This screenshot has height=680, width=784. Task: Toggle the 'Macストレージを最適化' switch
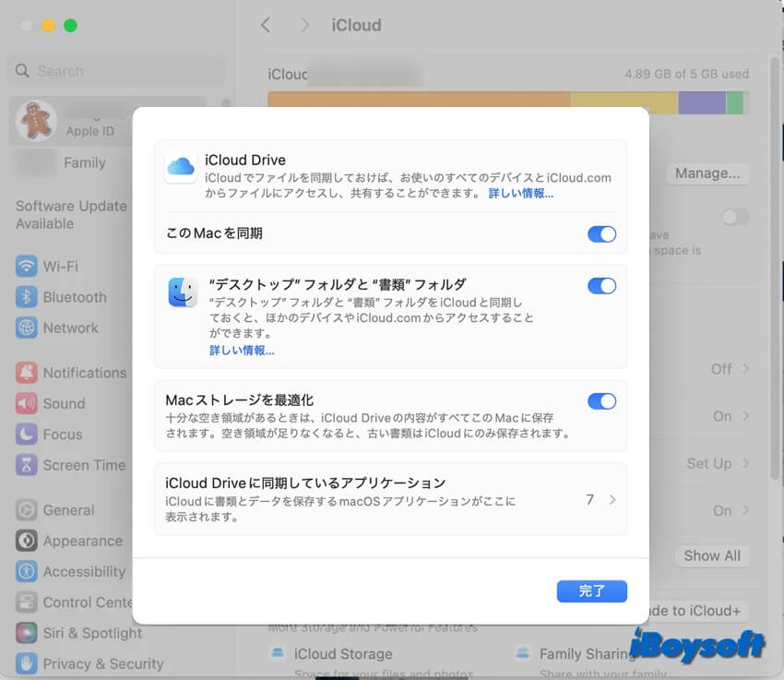pos(601,401)
